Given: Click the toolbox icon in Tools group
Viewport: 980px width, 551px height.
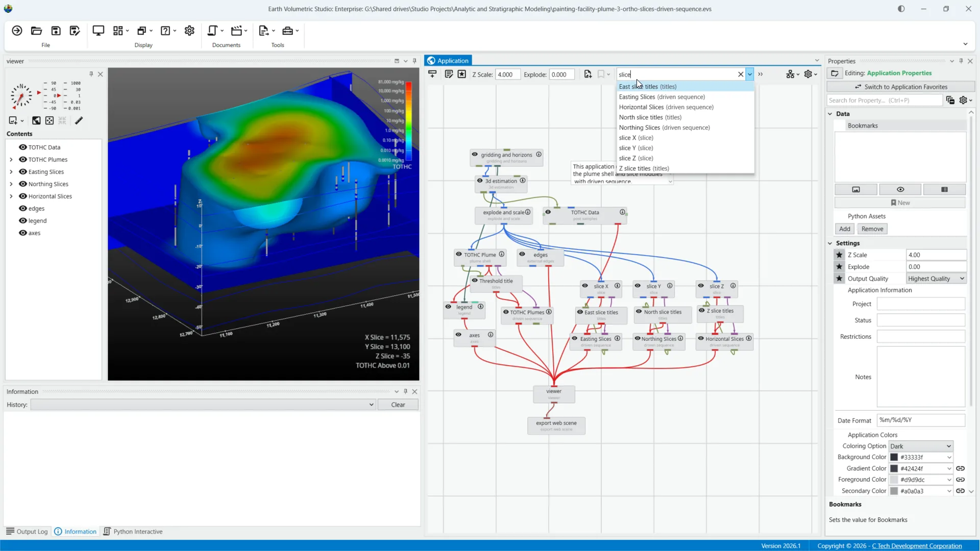Looking at the screenshot, I should pos(287,31).
